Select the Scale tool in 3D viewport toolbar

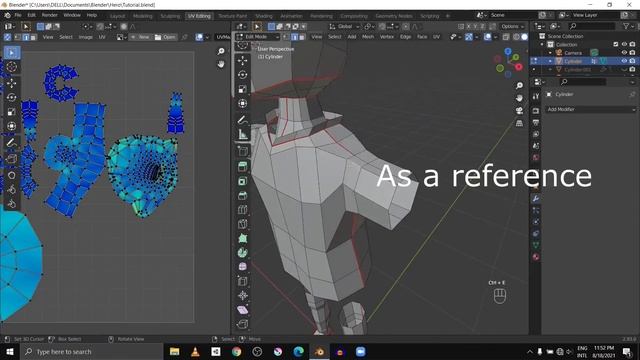[242, 89]
